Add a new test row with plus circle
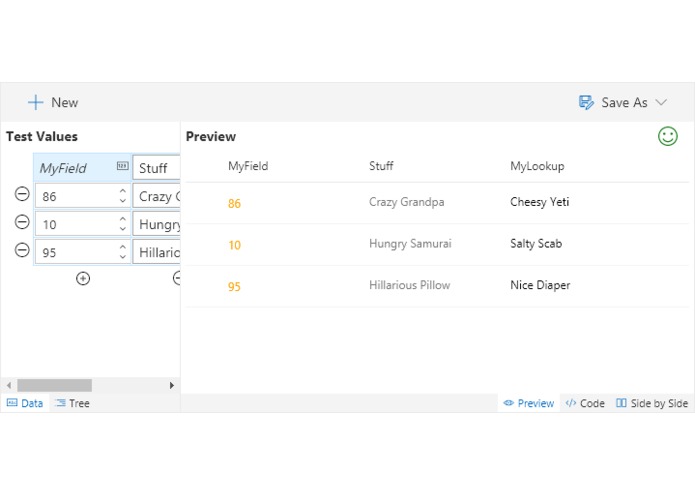695x494 pixels. (x=83, y=278)
